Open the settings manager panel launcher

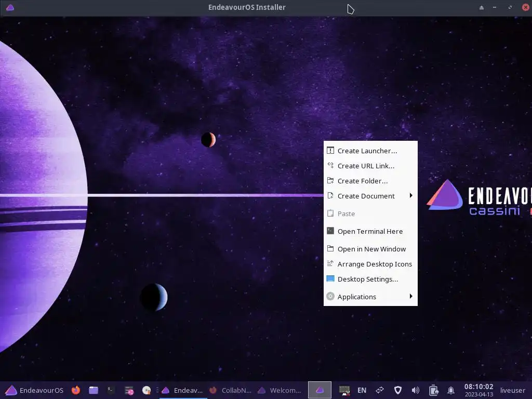pyautogui.click(x=129, y=391)
